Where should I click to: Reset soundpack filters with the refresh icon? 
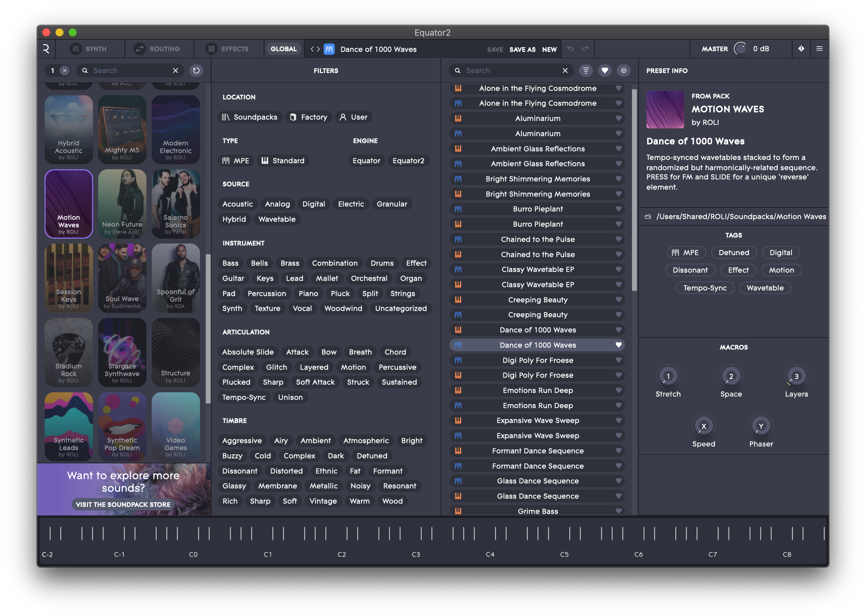[x=196, y=70]
